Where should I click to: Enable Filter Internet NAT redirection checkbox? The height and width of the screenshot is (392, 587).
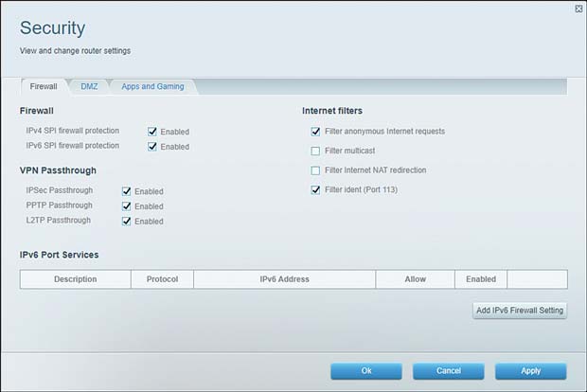click(x=315, y=170)
